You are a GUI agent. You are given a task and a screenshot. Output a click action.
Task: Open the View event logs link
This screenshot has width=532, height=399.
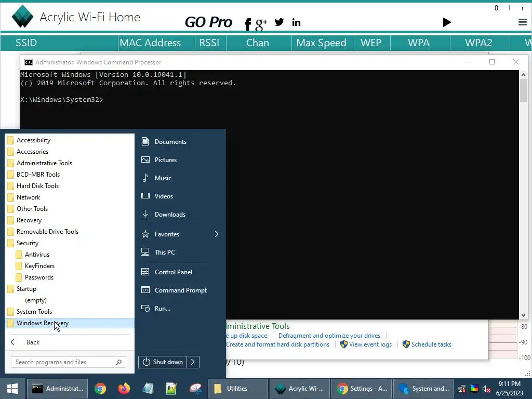(x=366, y=344)
